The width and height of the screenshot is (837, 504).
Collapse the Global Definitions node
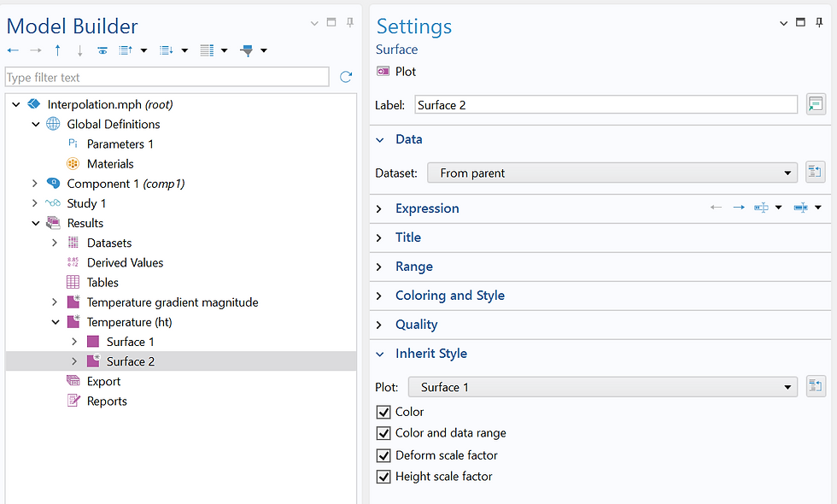36,124
